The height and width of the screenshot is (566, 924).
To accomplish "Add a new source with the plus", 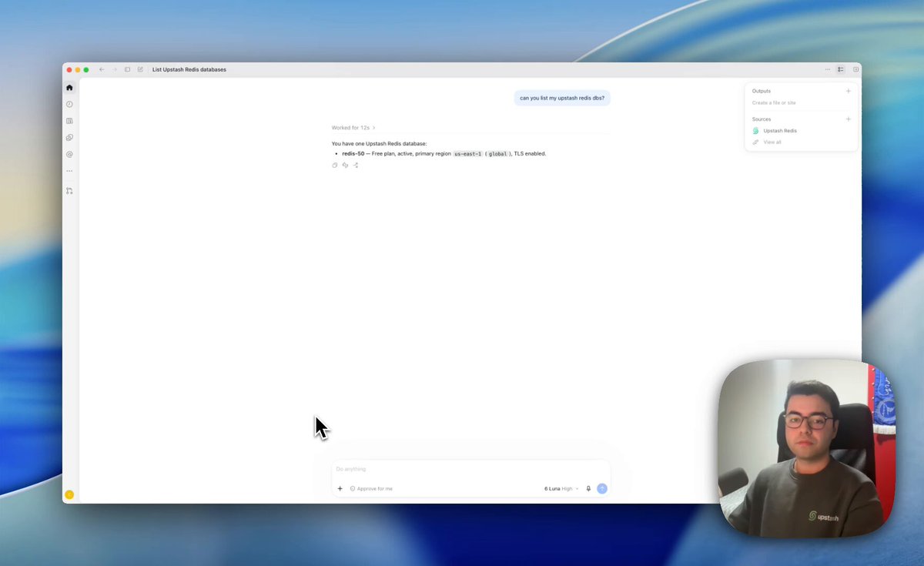I will 849,119.
